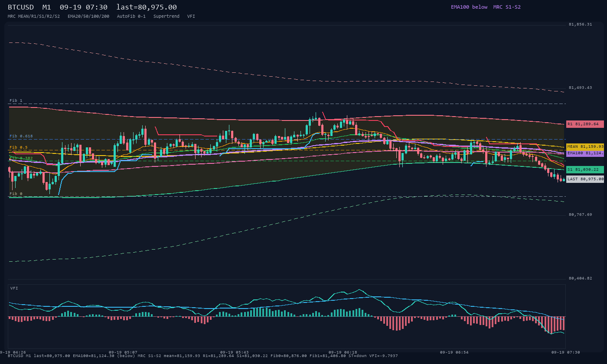Select the 09-19 06:54 time axis label
Viewport: 607px width, 364px height.
(x=454, y=352)
